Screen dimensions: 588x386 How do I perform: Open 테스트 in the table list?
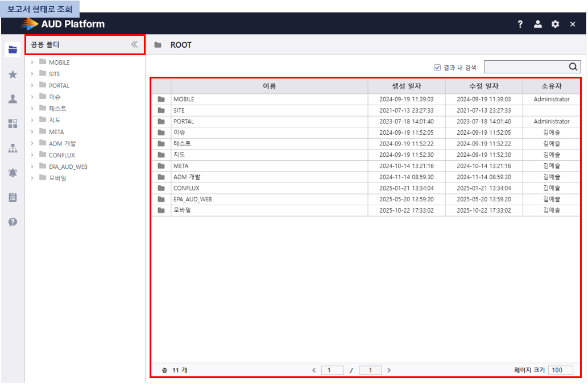coord(182,143)
